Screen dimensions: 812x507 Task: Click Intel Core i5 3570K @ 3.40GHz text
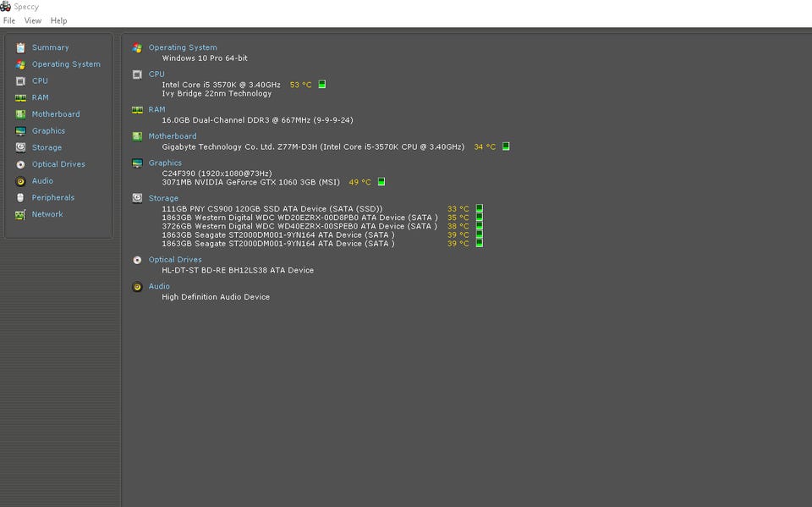(x=221, y=85)
